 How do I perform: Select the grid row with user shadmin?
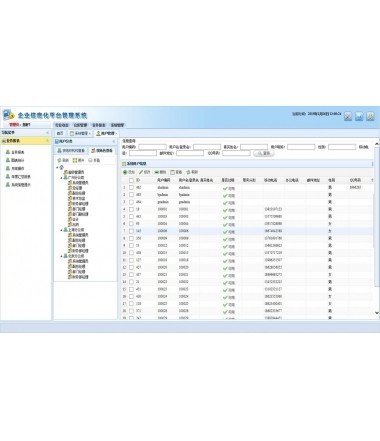point(247,188)
